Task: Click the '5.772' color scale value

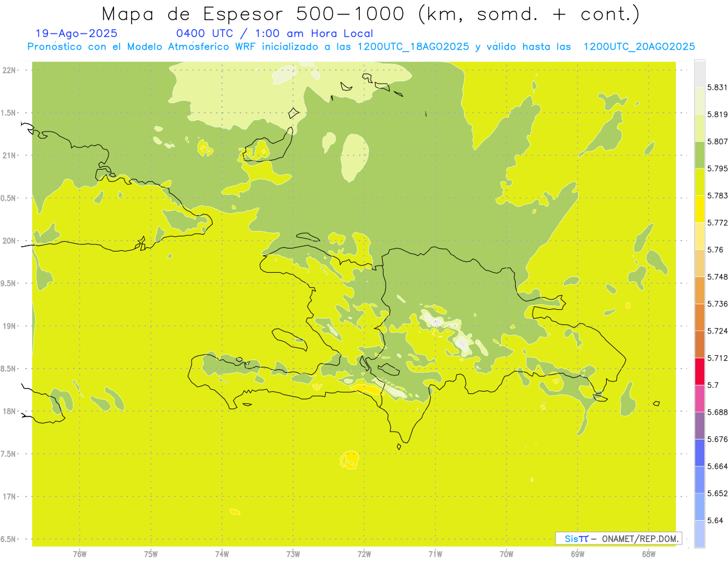Action: tap(717, 222)
